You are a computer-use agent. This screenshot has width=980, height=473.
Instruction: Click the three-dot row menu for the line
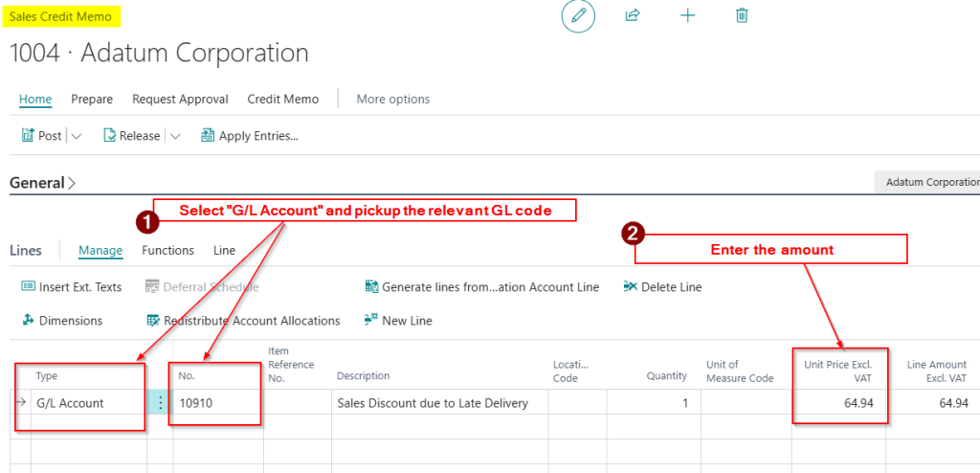click(159, 403)
